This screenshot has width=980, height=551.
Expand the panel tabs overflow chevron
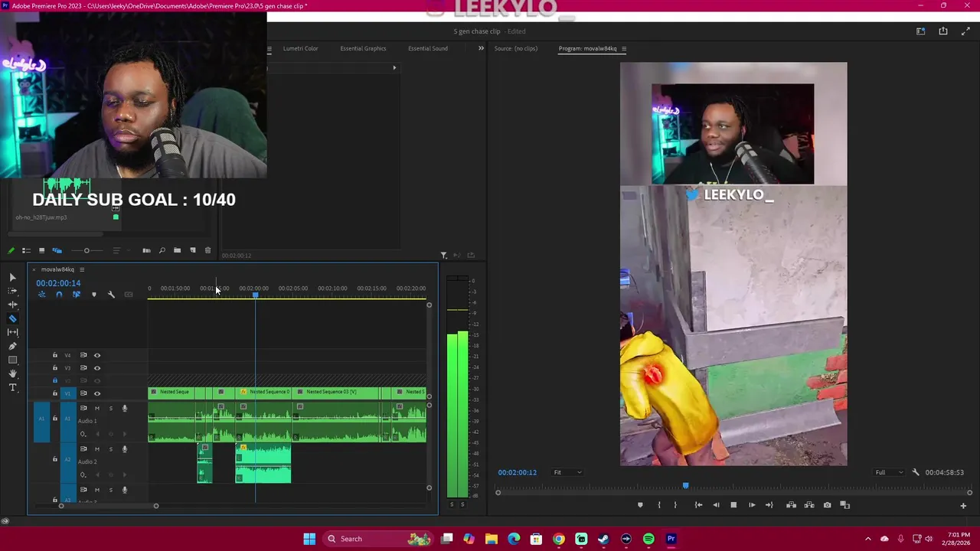pyautogui.click(x=481, y=48)
